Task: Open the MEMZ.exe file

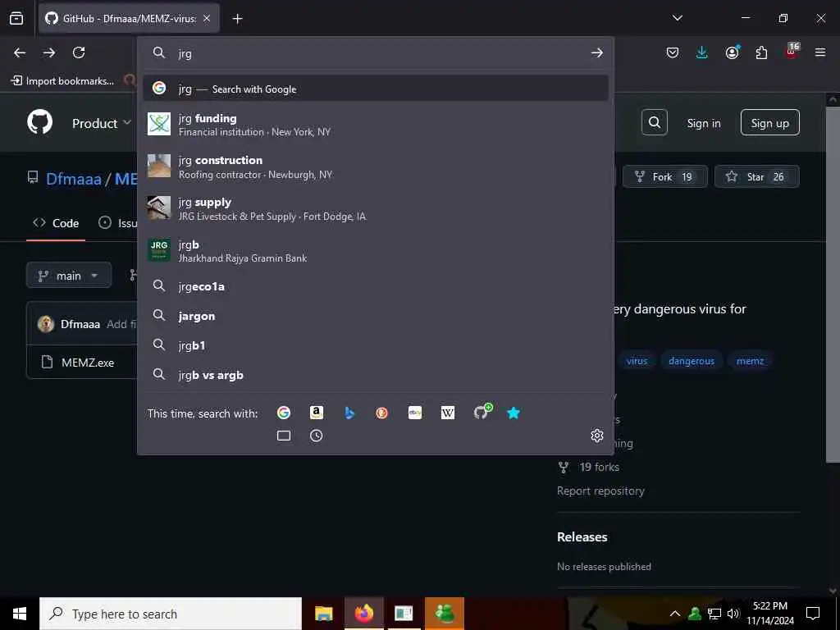Action: tap(88, 363)
